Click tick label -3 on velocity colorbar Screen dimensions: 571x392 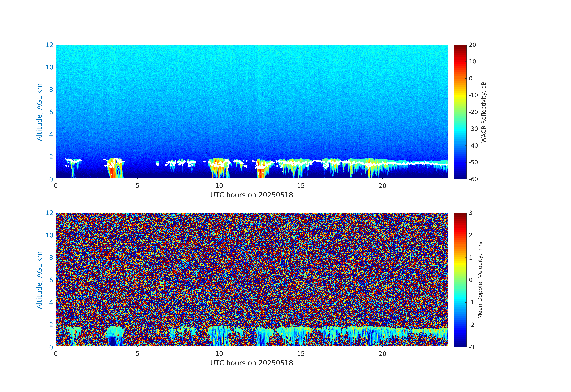(x=471, y=347)
